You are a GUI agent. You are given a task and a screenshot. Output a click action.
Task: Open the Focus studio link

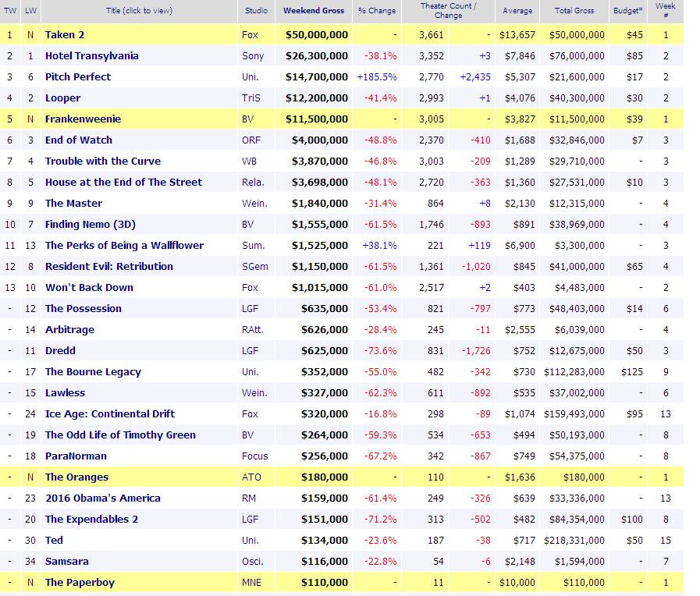(x=255, y=456)
